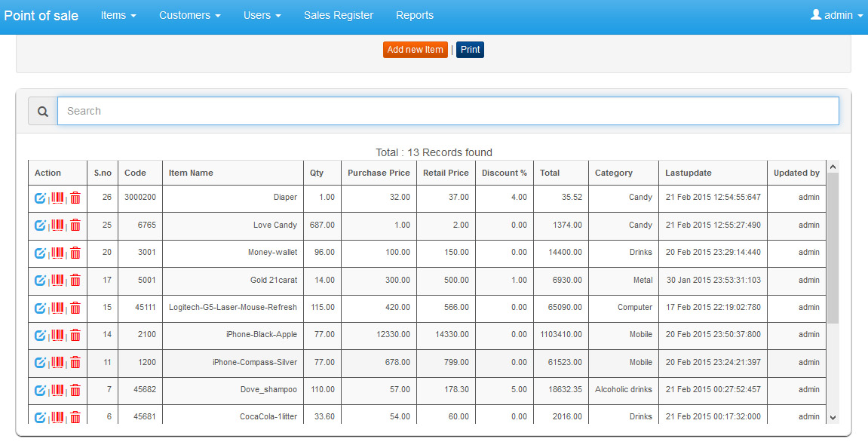The height and width of the screenshot is (448, 868).
Task: Delete the Dove_shampoo item
Action: (x=75, y=390)
